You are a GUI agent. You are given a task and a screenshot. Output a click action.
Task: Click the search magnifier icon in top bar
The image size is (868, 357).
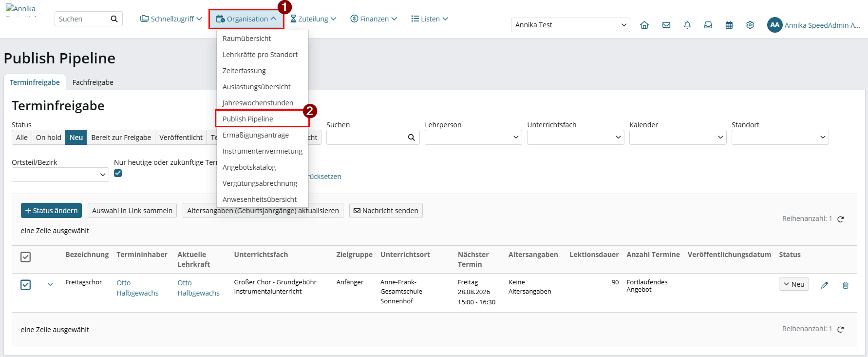114,19
